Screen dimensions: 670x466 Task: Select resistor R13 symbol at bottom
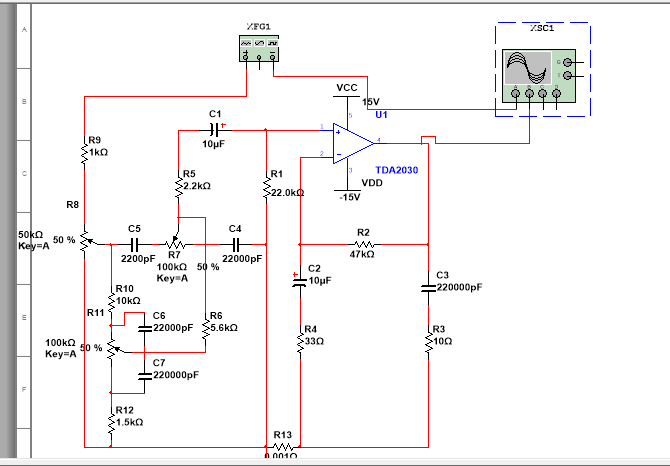click(283, 447)
